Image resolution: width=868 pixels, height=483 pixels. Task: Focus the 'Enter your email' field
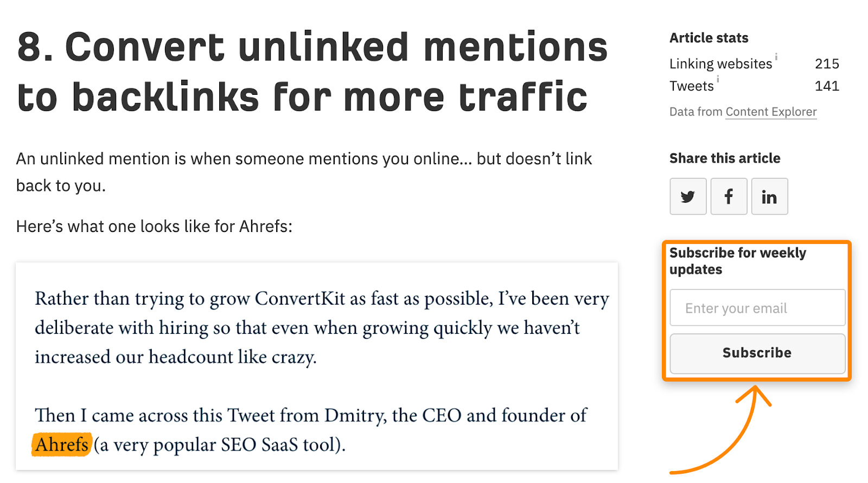click(757, 308)
